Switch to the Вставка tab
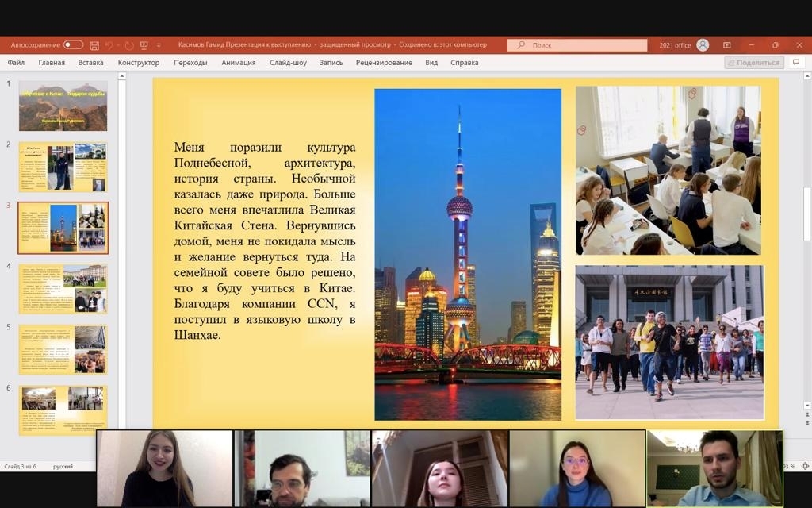The height and width of the screenshot is (508, 812). tap(91, 63)
